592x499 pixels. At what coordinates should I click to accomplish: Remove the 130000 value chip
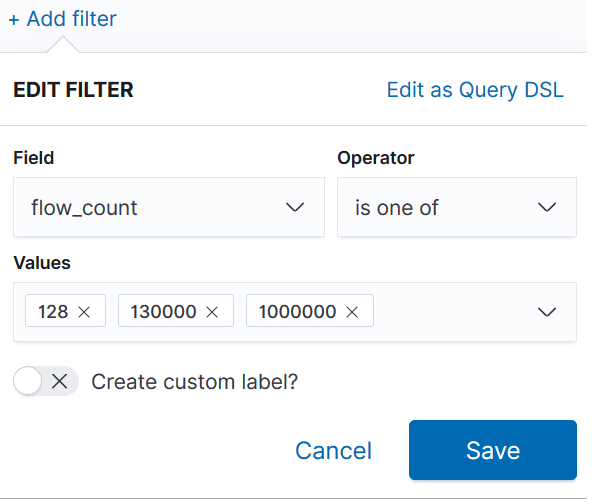[212, 312]
